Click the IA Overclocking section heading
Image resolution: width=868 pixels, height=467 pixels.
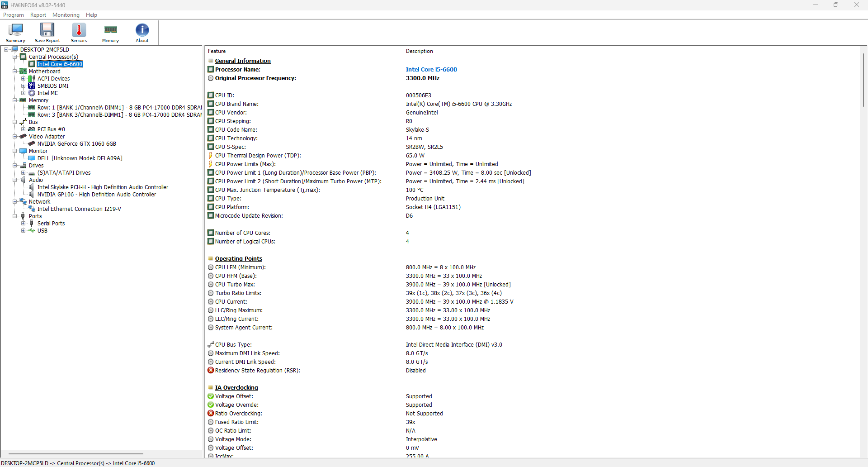[236, 387]
